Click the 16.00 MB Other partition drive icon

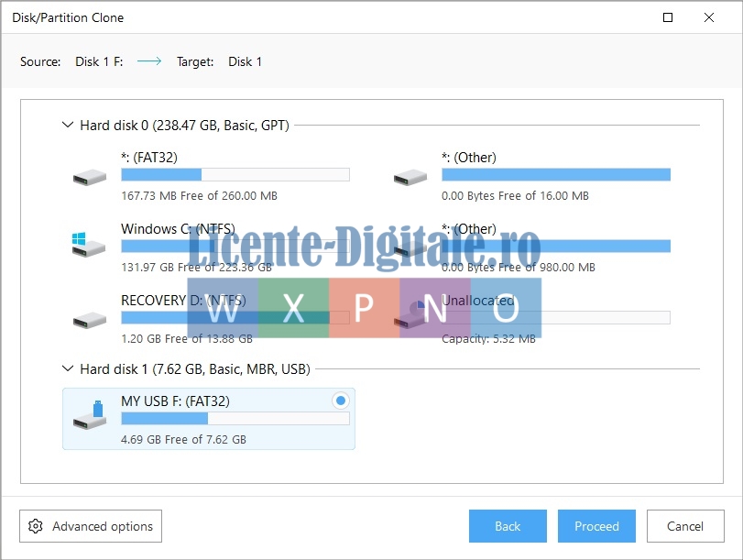(x=410, y=177)
